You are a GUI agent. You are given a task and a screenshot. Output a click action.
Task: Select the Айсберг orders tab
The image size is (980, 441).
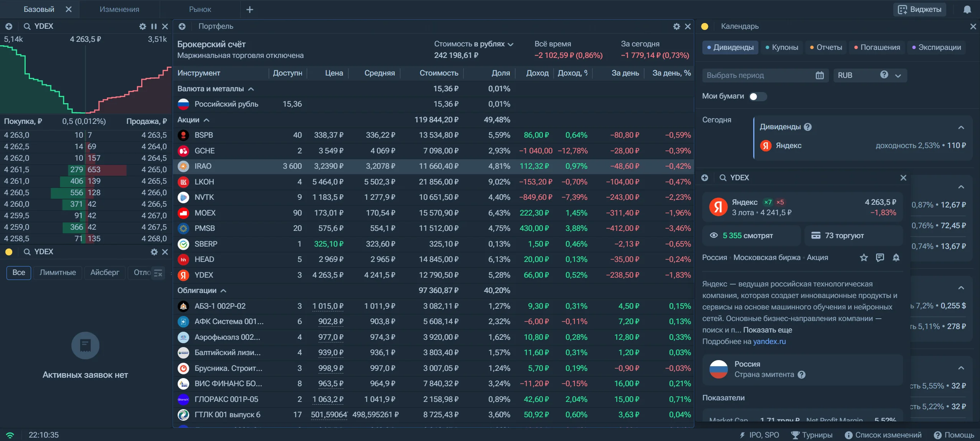pyautogui.click(x=105, y=273)
